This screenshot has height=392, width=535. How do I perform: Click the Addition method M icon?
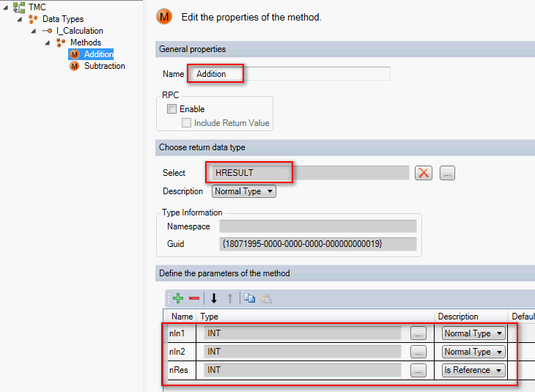pyautogui.click(x=74, y=54)
